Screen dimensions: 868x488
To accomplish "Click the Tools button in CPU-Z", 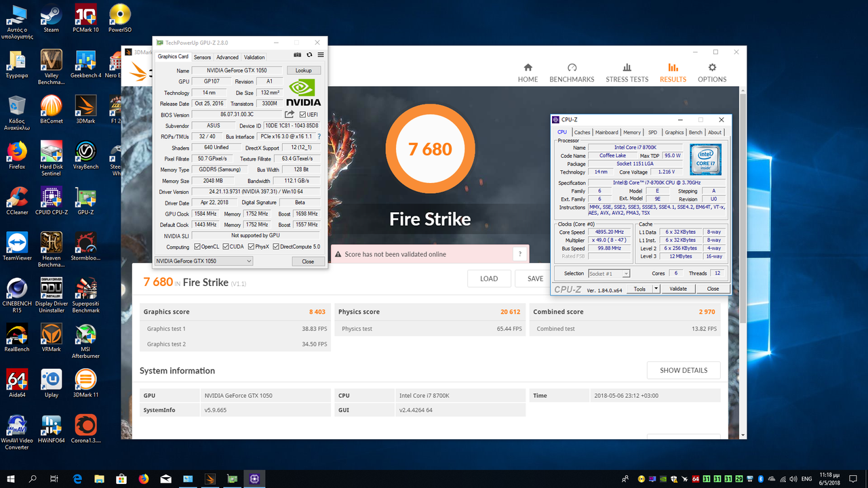I will point(639,289).
